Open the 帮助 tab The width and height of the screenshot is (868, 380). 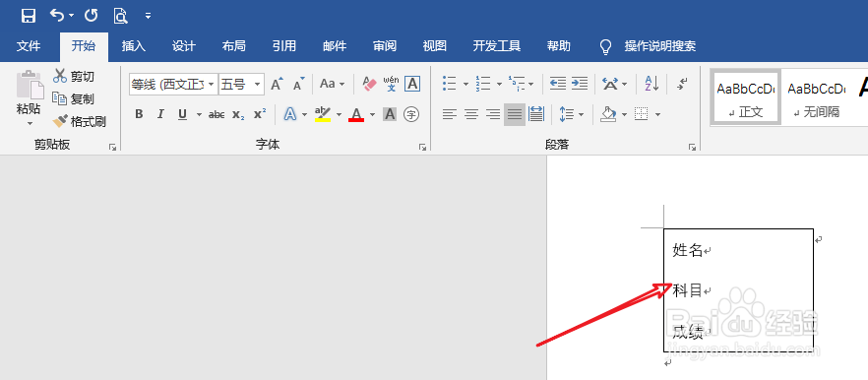[558, 46]
